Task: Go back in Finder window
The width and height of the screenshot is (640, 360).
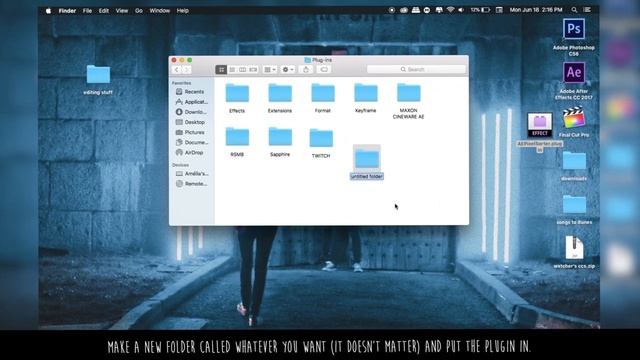Action: pyautogui.click(x=176, y=70)
